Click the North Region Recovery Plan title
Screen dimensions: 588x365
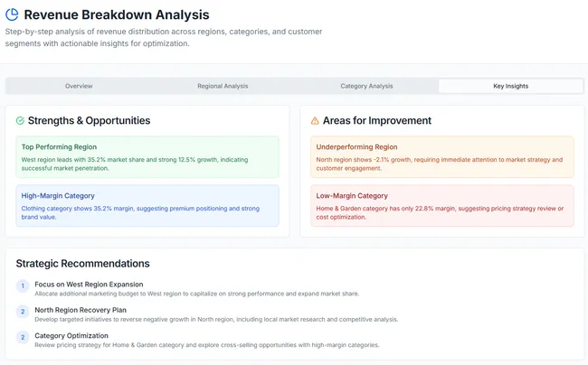pyautogui.click(x=81, y=310)
